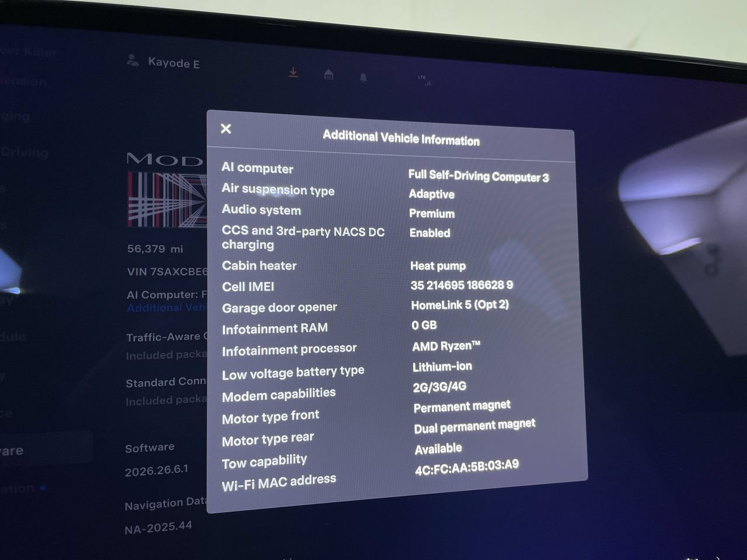The height and width of the screenshot is (560, 747).
Task: Select the 'Air suspension type' label
Action: tap(278, 189)
